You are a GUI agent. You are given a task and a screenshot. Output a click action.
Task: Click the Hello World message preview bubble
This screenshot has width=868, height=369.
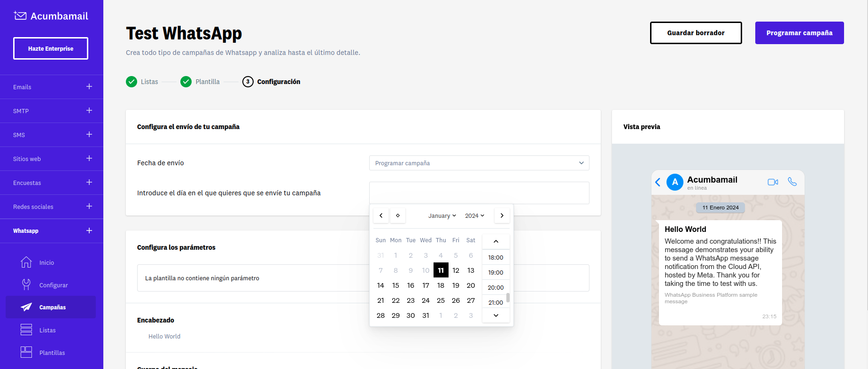721,272
